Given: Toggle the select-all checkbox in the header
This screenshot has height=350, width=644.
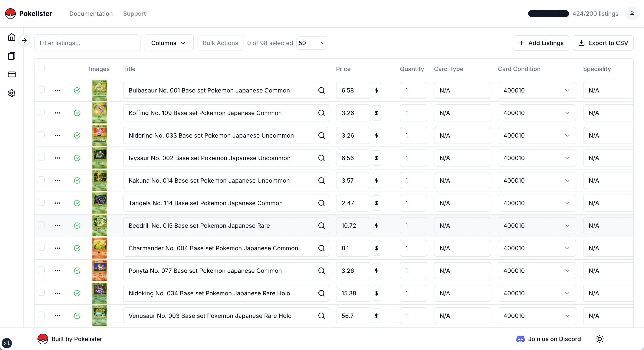Looking at the screenshot, I should (42, 68).
